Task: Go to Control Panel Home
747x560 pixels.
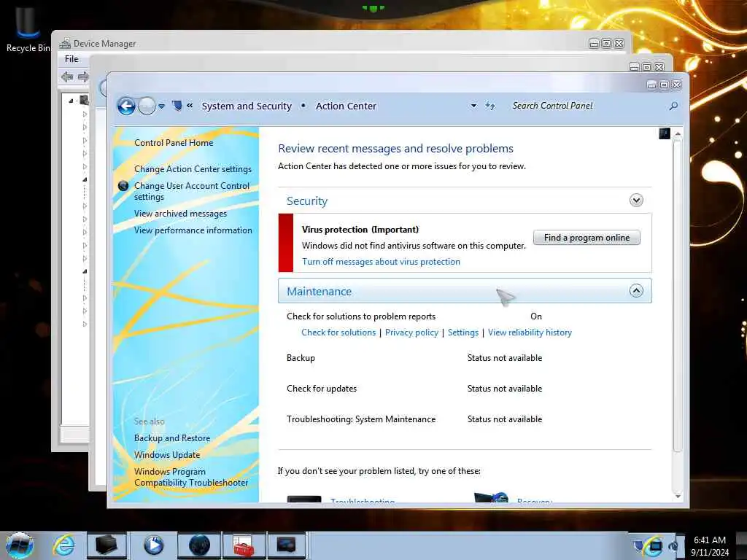Action: tap(174, 142)
